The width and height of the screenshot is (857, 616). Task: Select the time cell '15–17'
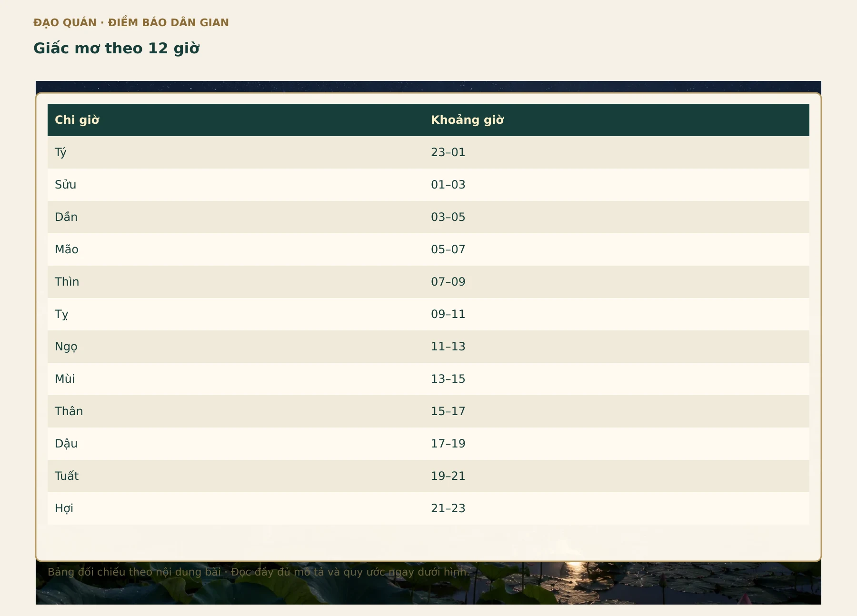click(x=617, y=411)
